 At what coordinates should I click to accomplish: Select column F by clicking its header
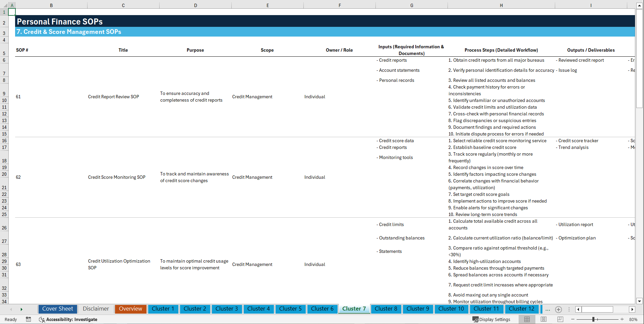(x=340, y=5)
